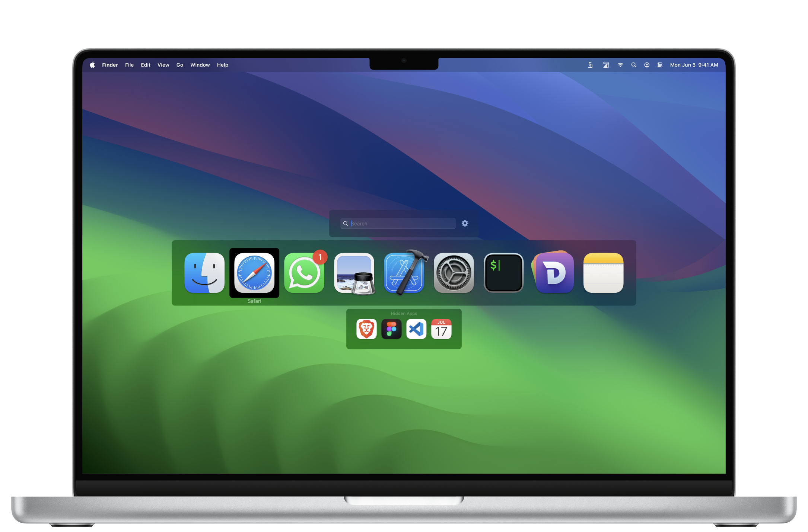
Task: Click the microscope-shaped menu bar icon
Action: tap(591, 65)
